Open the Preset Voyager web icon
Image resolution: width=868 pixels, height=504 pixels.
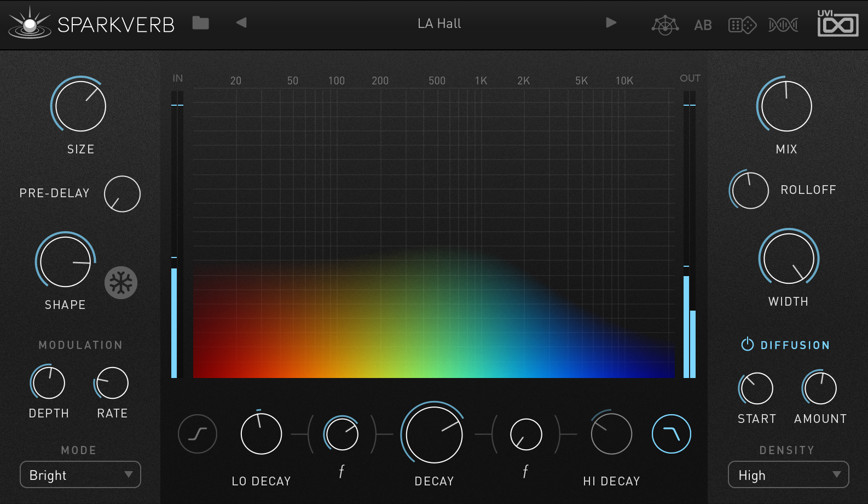point(665,25)
